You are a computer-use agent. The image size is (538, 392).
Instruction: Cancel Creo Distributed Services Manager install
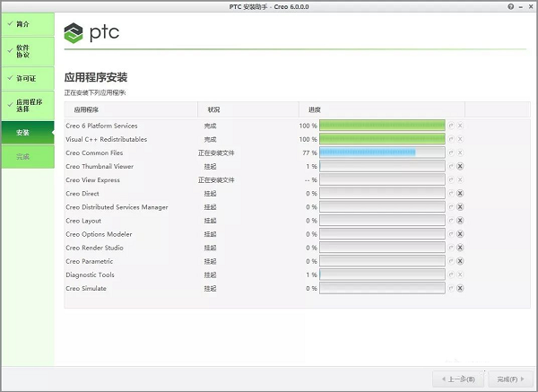[x=460, y=207]
